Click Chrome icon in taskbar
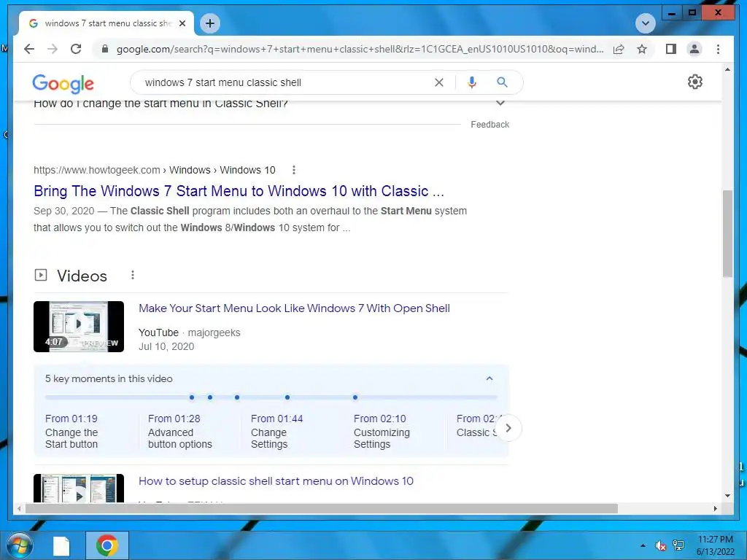The width and height of the screenshot is (747, 560). (x=107, y=545)
